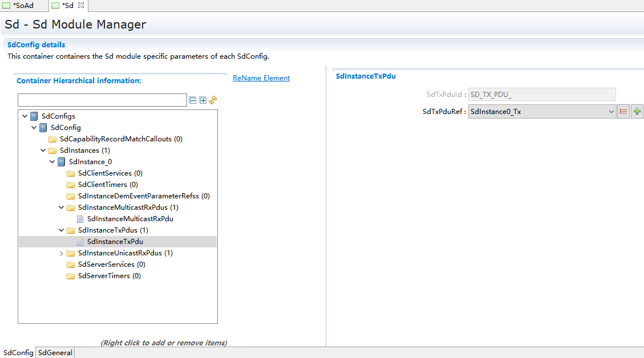Collapse the SdInstanceTxPdus node
The image size is (644, 358).
62,230
